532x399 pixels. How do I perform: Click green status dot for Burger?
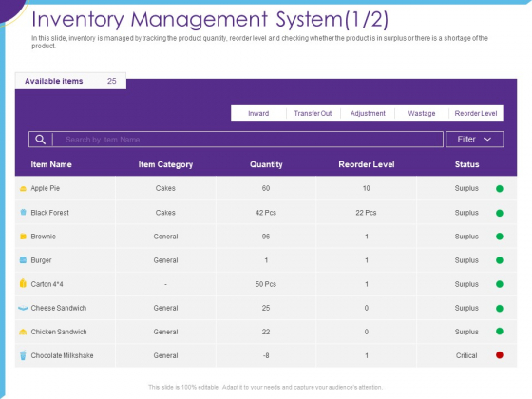tap(500, 260)
